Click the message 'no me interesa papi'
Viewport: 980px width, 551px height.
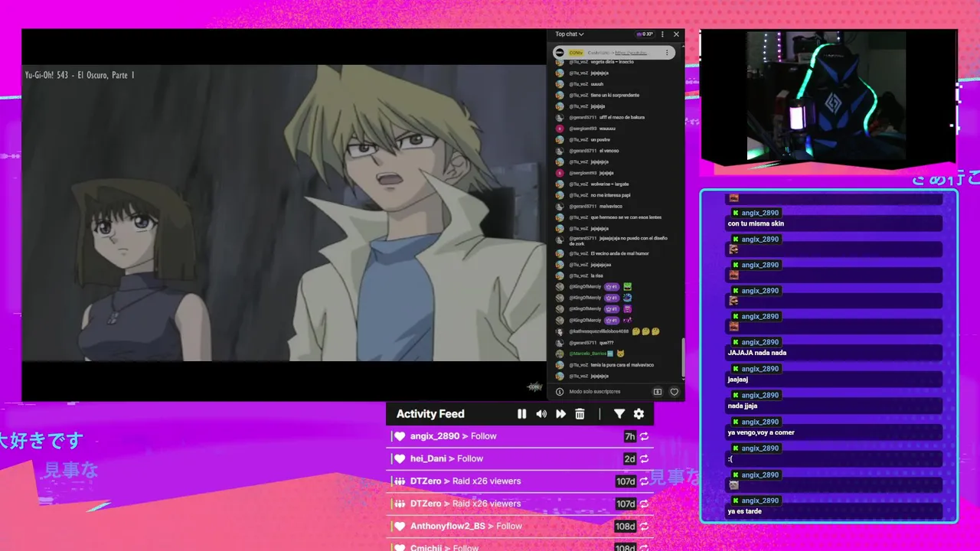click(x=610, y=195)
